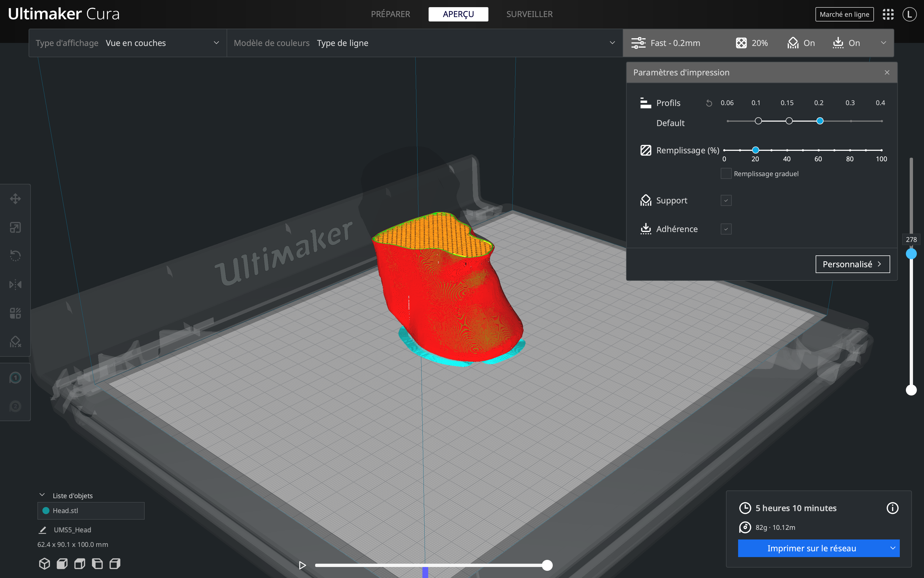Select extruder 2 button
The width and height of the screenshot is (924, 578).
point(15,406)
